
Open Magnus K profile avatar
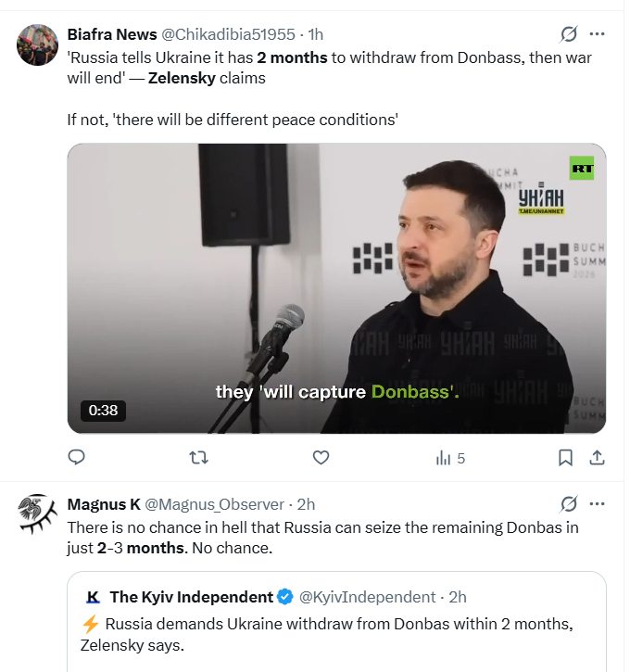(x=38, y=514)
